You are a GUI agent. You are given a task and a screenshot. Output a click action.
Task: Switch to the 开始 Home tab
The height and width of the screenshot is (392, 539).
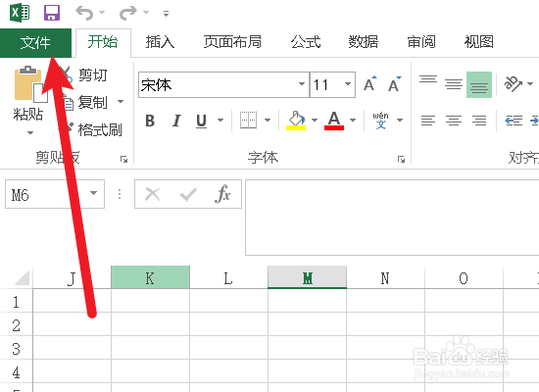[103, 42]
